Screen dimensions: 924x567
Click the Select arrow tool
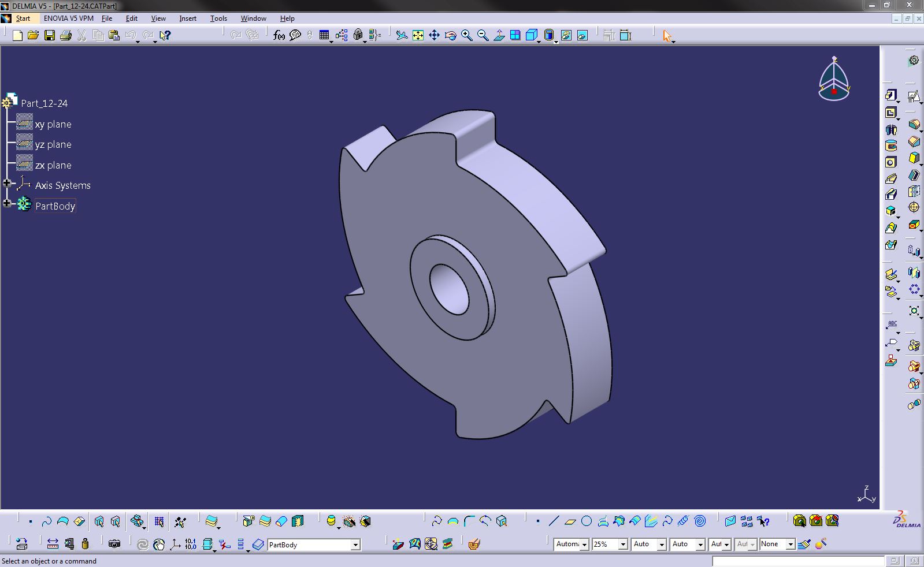click(667, 36)
